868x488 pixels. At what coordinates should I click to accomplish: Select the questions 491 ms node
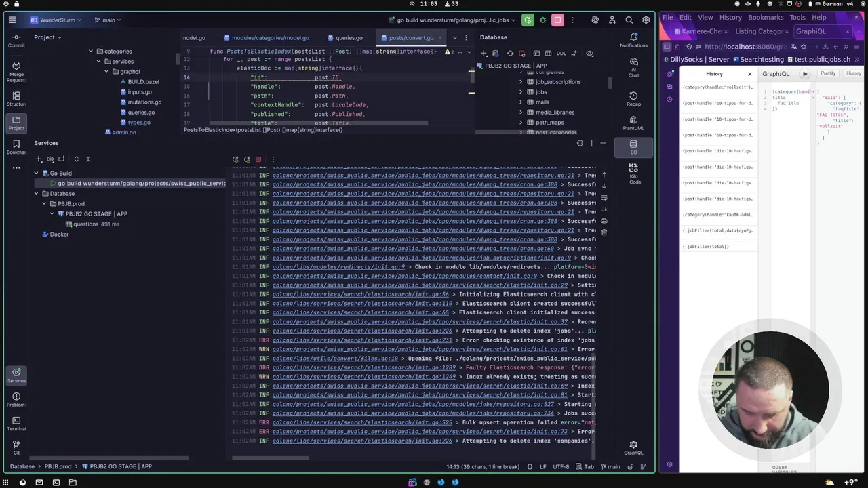click(x=93, y=224)
